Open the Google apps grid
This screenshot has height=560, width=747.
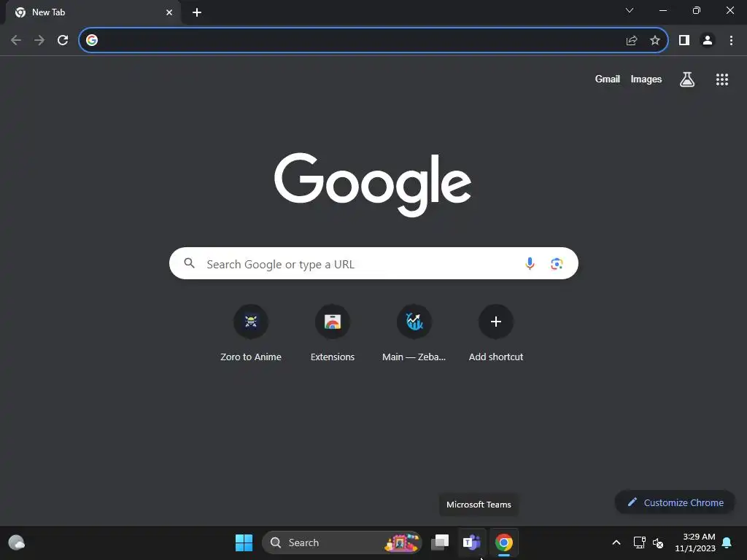(x=722, y=79)
